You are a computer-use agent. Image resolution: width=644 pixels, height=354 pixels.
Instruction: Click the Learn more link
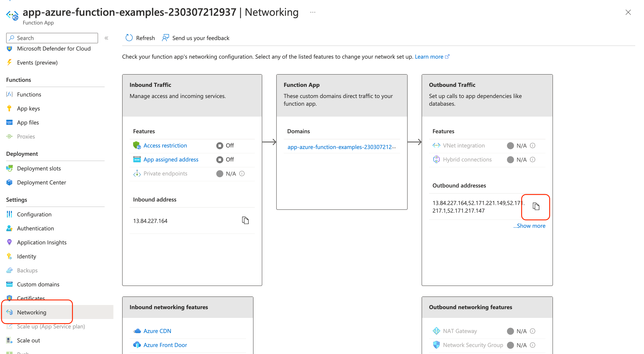pos(429,56)
